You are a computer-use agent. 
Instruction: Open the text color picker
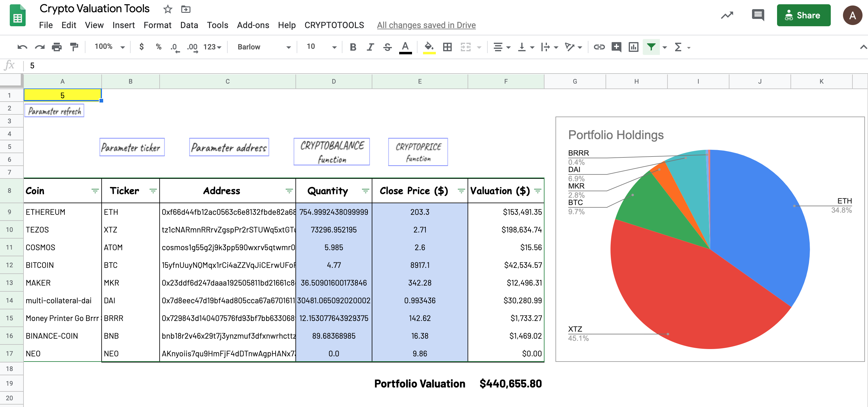(405, 47)
